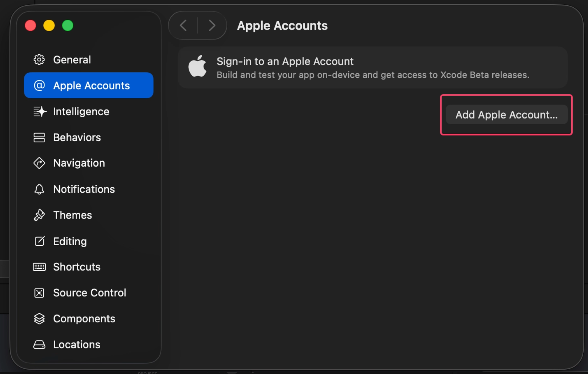Click the "Apple Accounts" window title text
This screenshot has height=374, width=588.
282,26
